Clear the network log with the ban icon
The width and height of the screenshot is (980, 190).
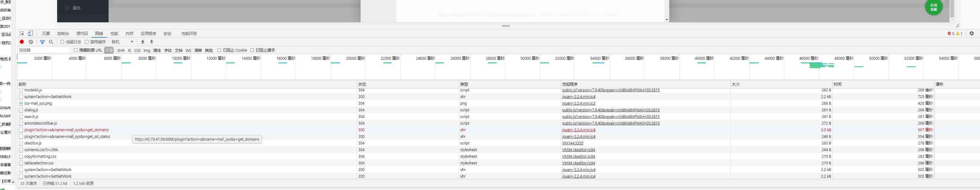coord(31,42)
